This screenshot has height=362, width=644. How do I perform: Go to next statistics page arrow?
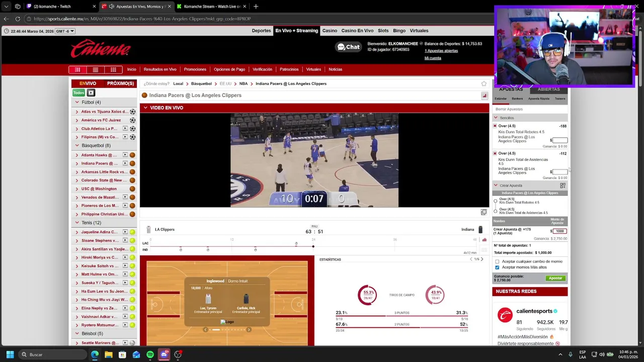tap(482, 259)
